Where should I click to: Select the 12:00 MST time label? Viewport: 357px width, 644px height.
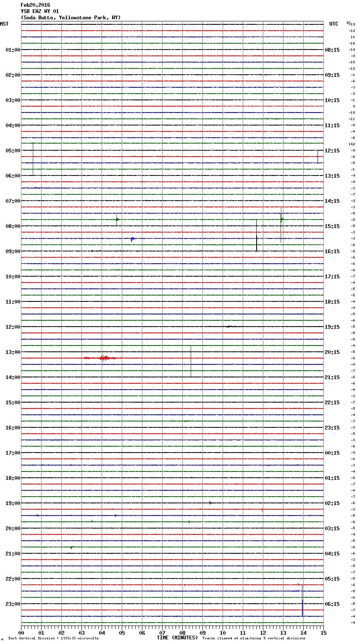pyautogui.click(x=13, y=327)
